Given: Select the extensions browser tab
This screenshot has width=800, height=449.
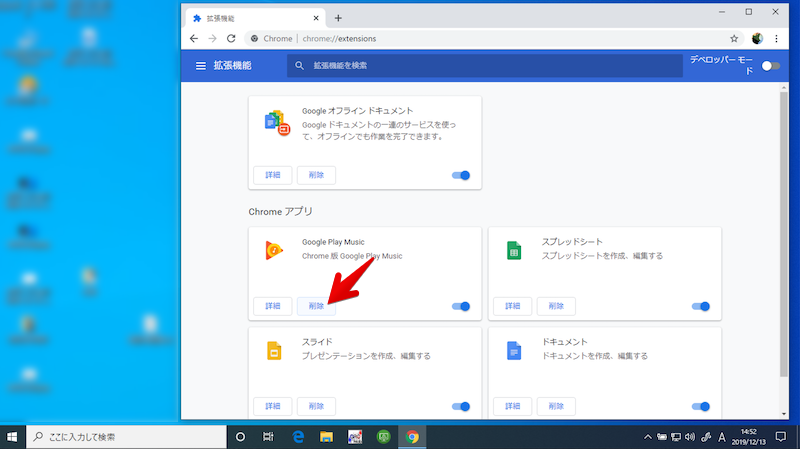Looking at the screenshot, I should click(x=255, y=18).
